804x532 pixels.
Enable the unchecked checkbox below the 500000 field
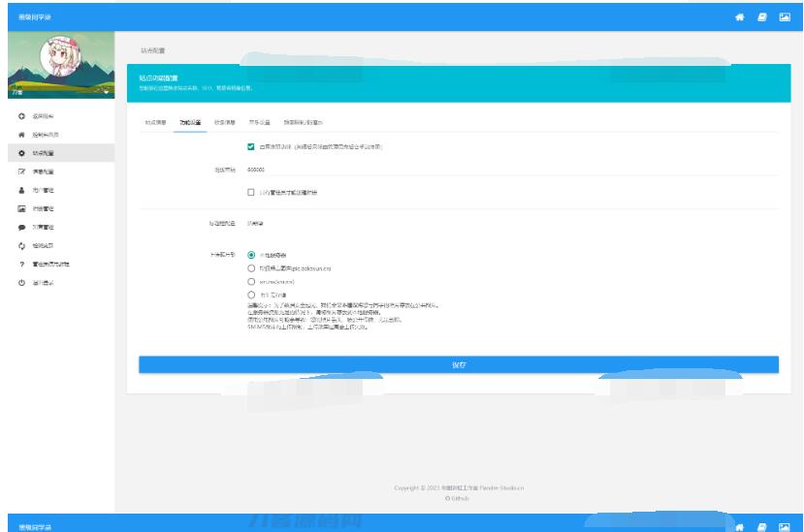(x=251, y=192)
